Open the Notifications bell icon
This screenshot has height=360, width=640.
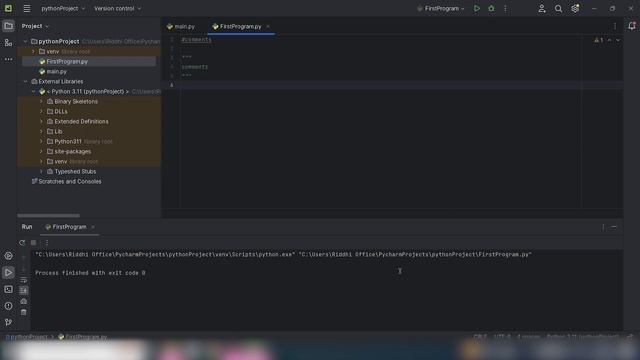(631, 26)
